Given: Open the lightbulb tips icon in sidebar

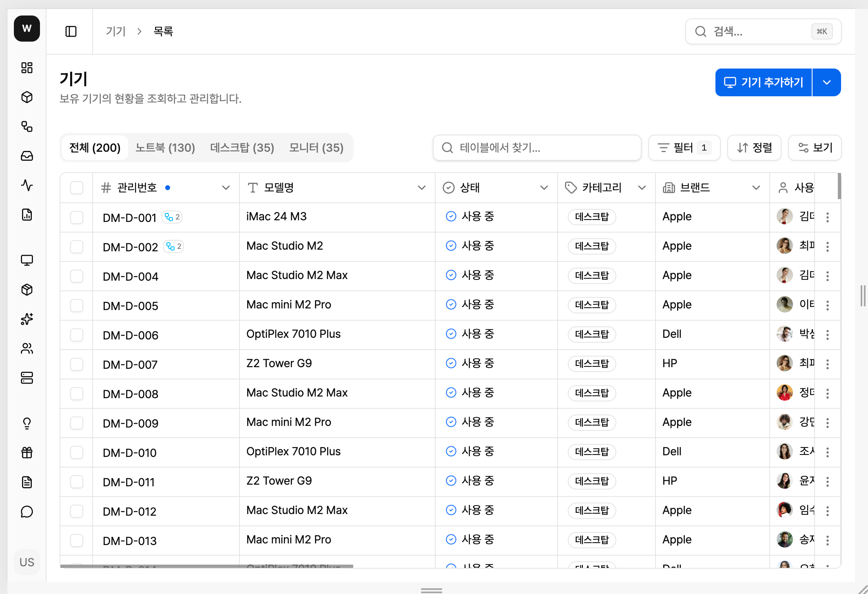Looking at the screenshot, I should click(x=27, y=423).
